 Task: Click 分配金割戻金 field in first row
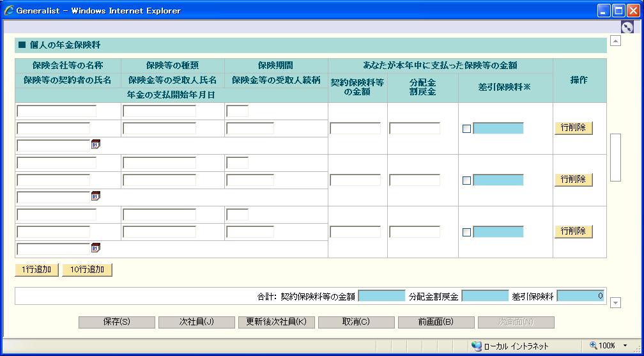[415, 128]
